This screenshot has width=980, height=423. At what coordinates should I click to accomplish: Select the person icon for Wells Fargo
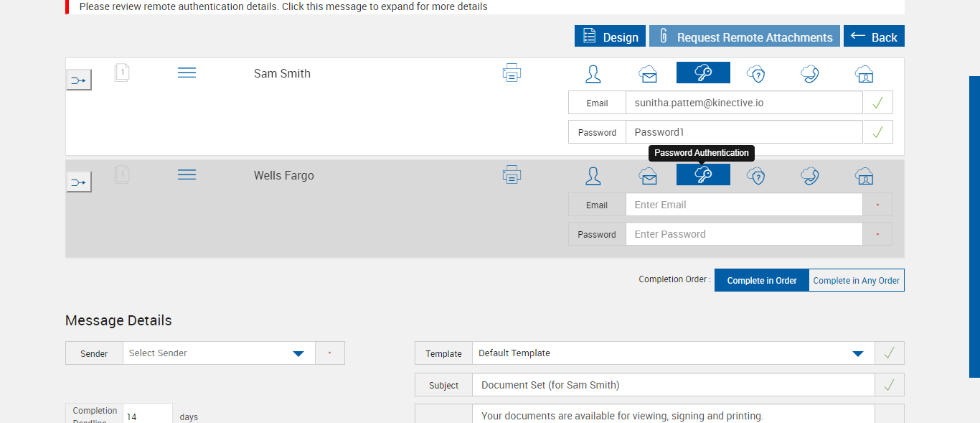click(x=593, y=175)
